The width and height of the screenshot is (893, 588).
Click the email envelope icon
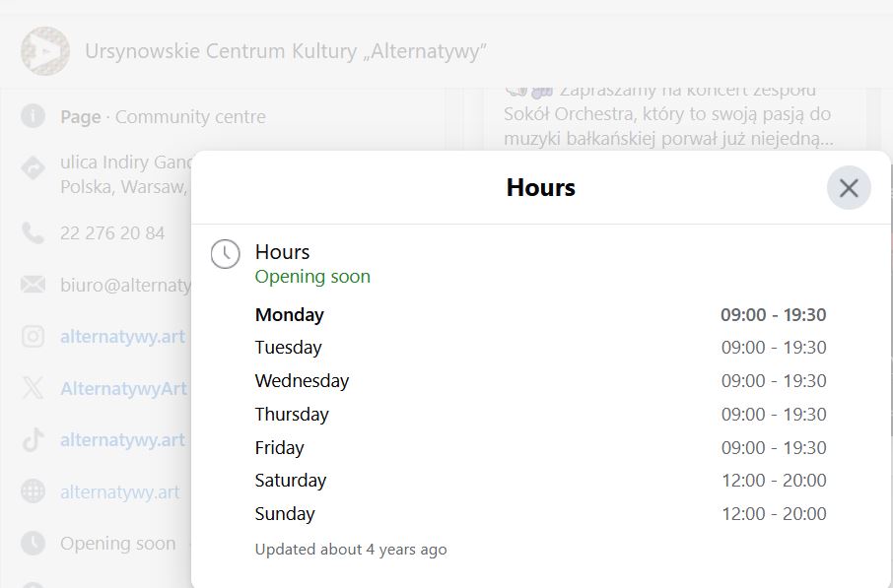point(34,284)
